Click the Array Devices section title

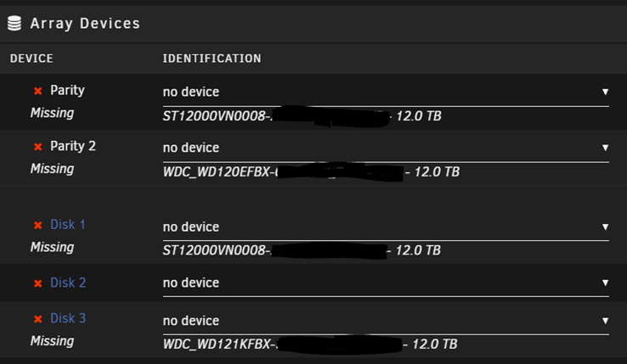click(85, 24)
